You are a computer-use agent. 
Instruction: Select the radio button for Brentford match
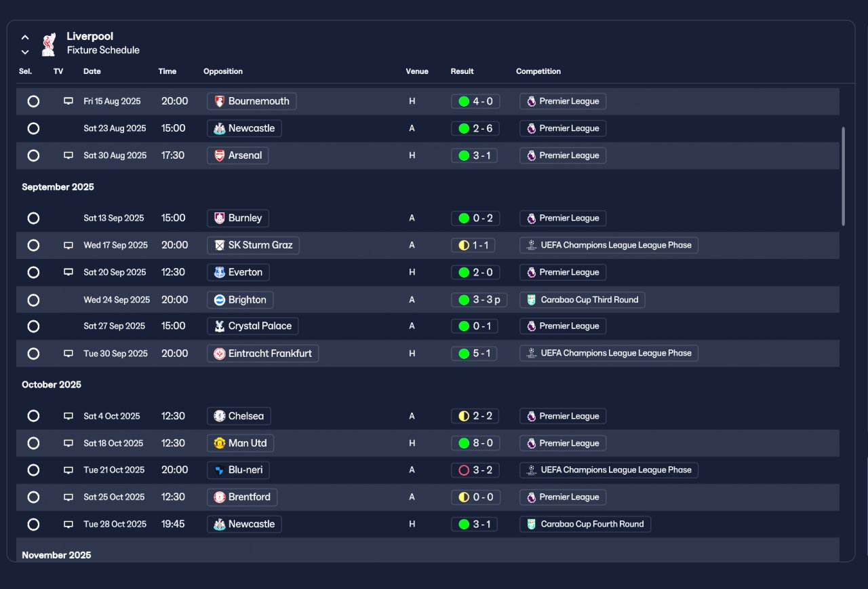[x=33, y=497]
